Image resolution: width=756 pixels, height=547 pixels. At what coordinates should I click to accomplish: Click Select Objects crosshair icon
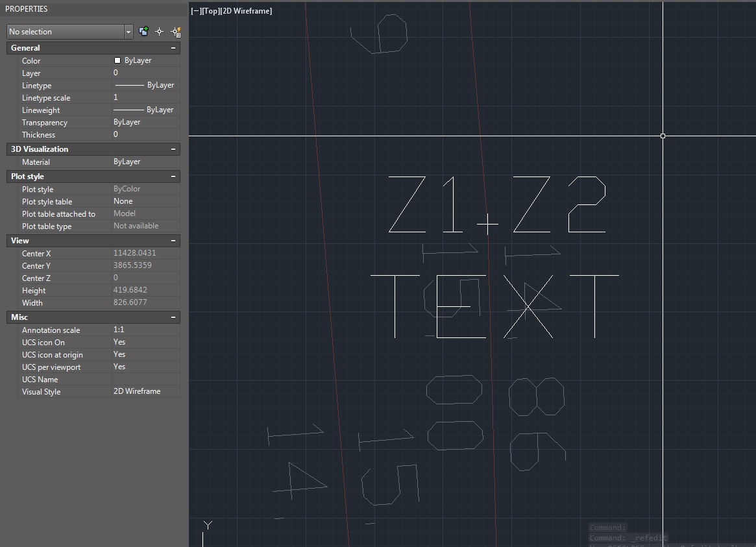coord(160,32)
